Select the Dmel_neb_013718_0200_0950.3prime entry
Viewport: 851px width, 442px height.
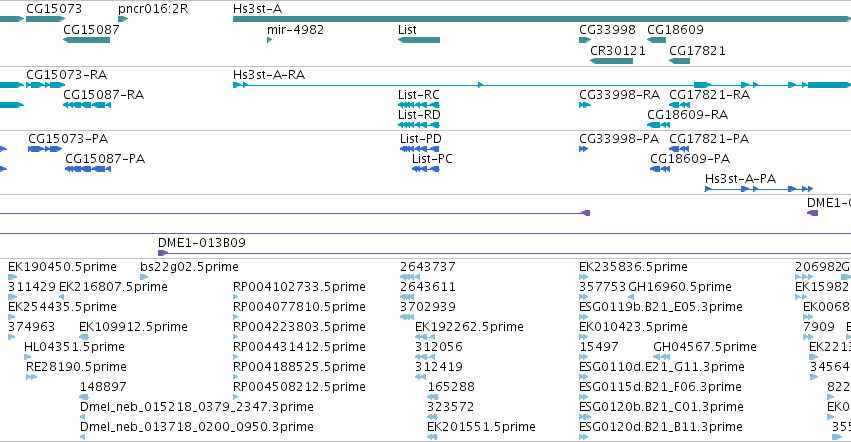[196, 427]
